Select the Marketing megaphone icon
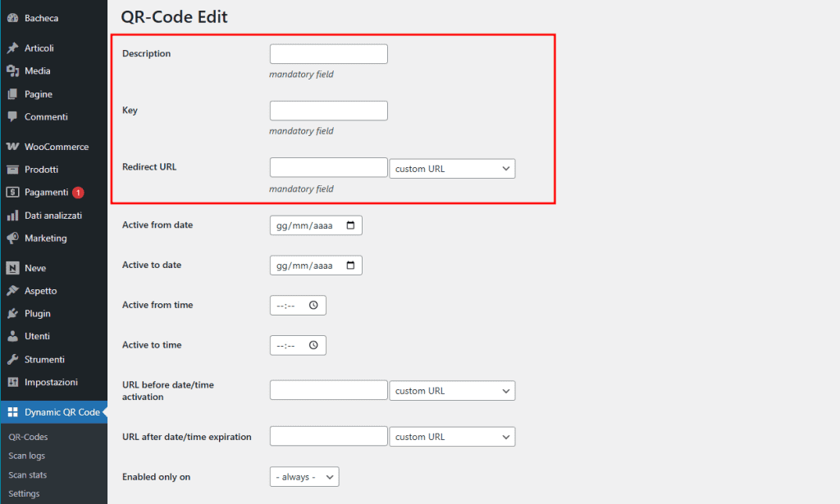Screen dimensions: 840x504 pyautogui.click(x=12, y=238)
